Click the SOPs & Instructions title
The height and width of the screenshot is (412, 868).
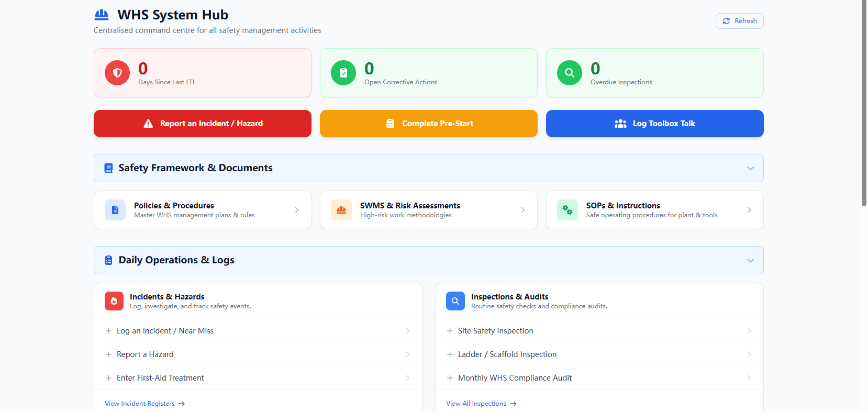click(x=623, y=206)
